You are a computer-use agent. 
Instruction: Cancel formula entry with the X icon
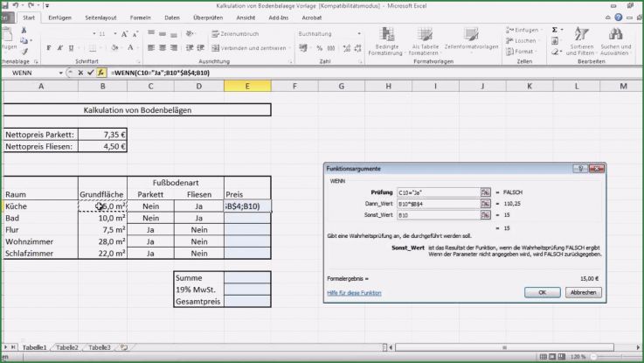click(x=81, y=73)
